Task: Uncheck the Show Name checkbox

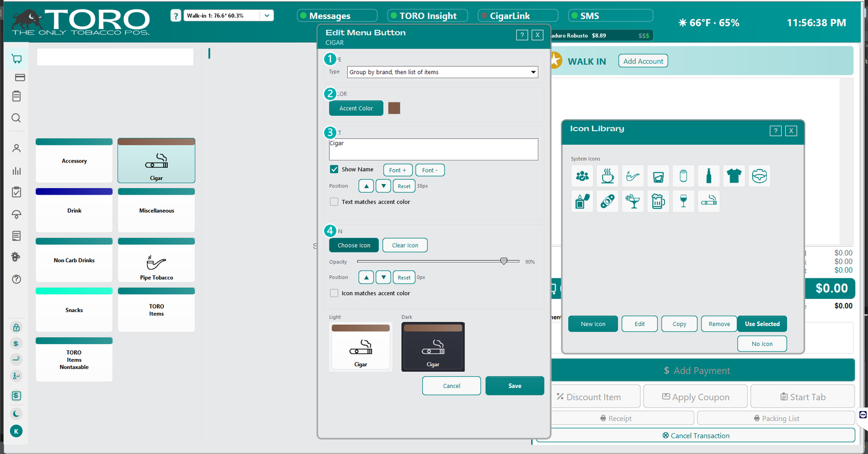Action: pyautogui.click(x=334, y=169)
